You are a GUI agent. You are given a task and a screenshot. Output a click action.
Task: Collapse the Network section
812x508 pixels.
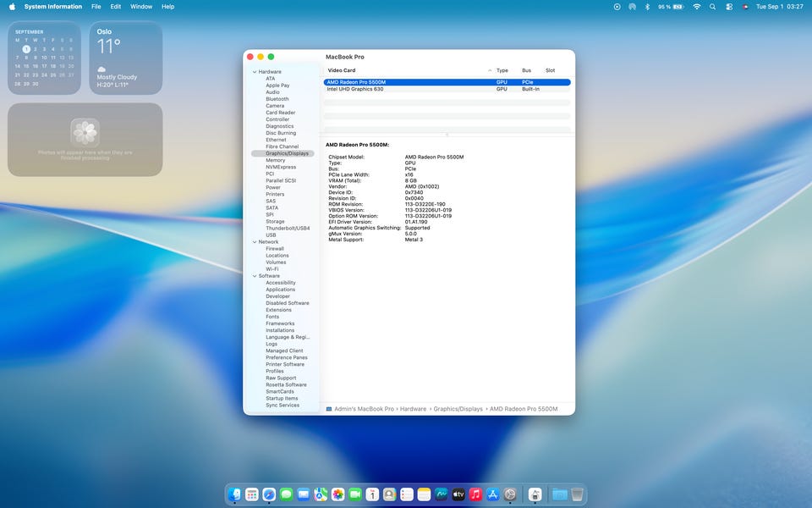(255, 242)
